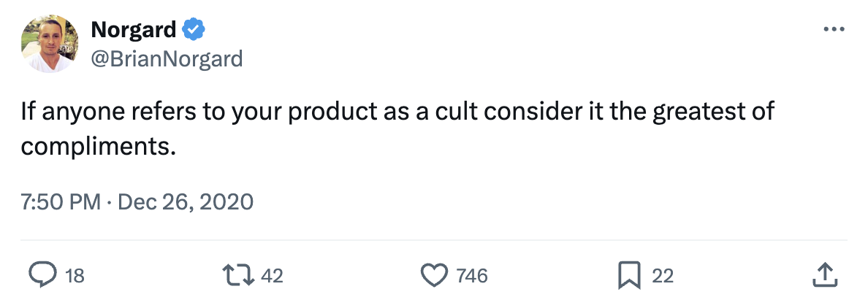Open the three-dot more options menu
Viewport: 868px width, 308px height.
pyautogui.click(x=833, y=30)
